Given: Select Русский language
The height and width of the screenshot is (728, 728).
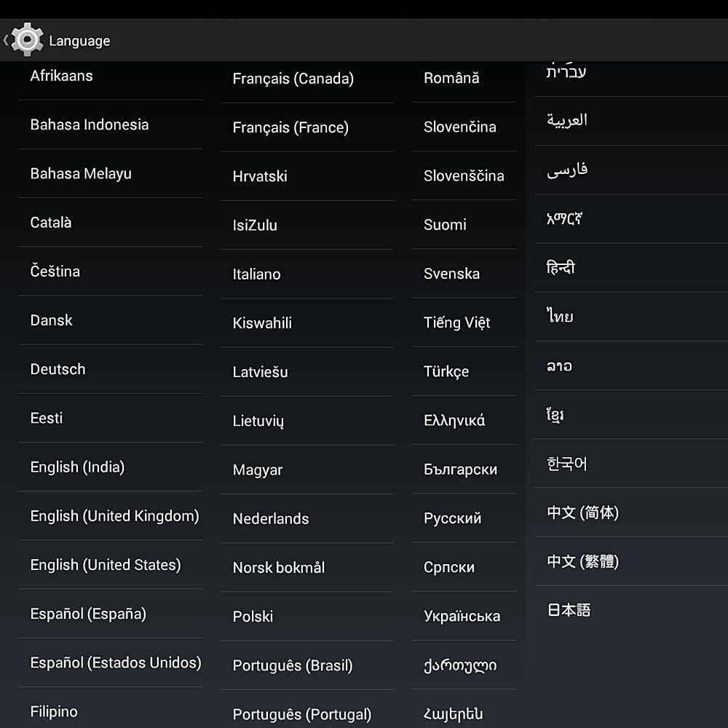Looking at the screenshot, I should 464,518.
